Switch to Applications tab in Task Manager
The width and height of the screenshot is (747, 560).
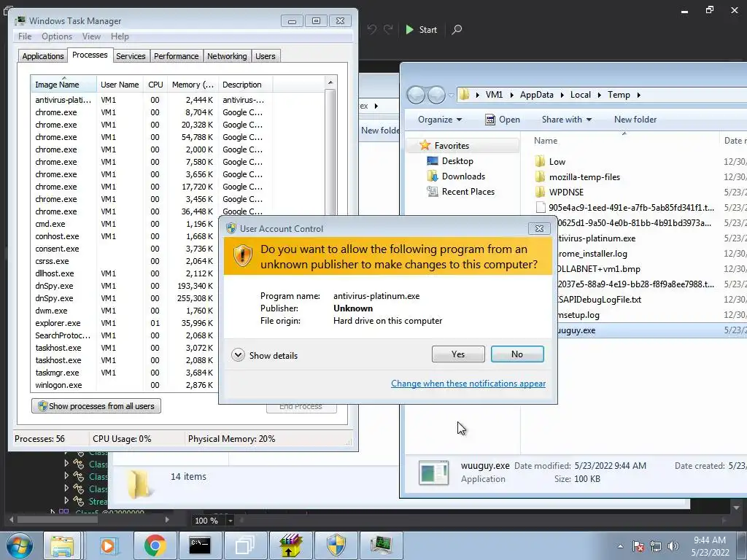[43, 56]
